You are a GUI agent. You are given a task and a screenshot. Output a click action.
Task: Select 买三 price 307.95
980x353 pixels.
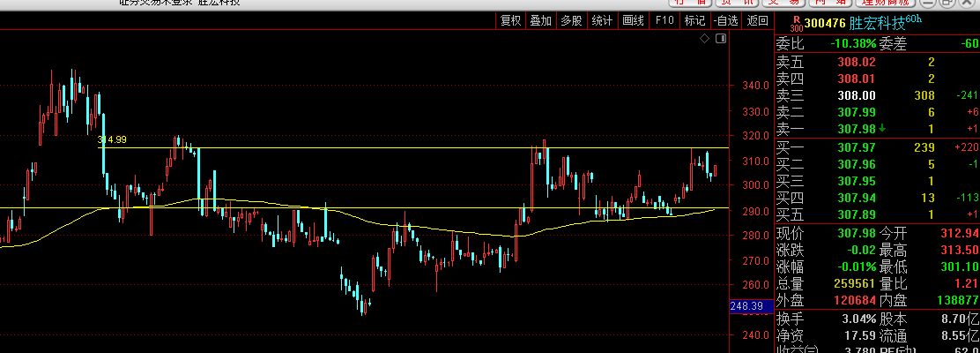857,182
